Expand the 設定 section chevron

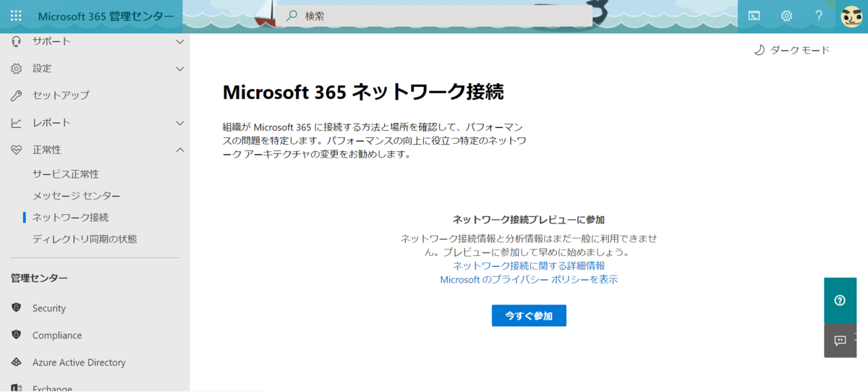180,69
